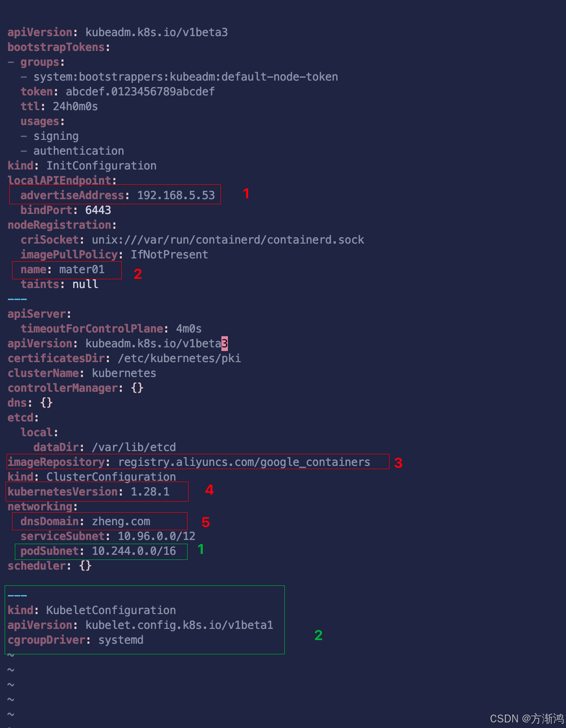Place cursor on name: mater01 line
Screen dimensions: 566x728
click(x=63, y=269)
